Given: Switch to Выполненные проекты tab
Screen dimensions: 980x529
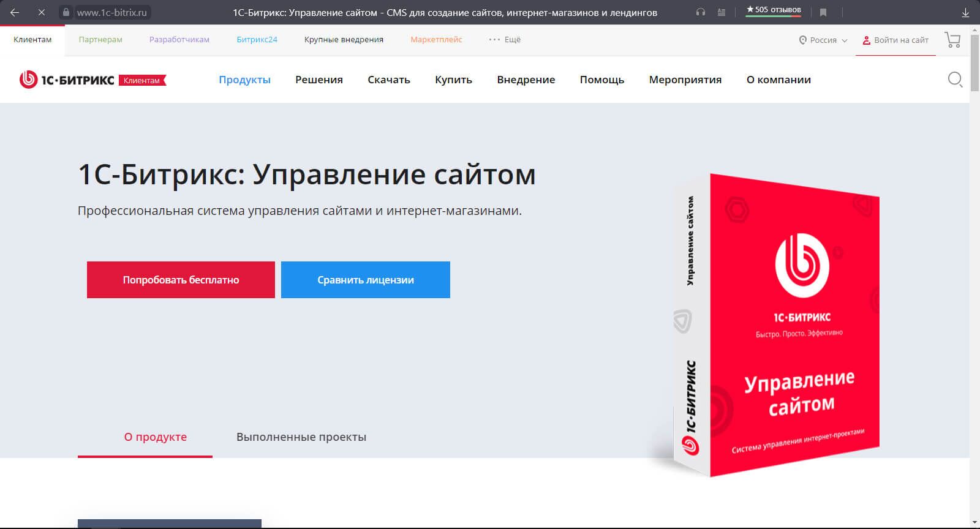Looking at the screenshot, I should pos(301,437).
